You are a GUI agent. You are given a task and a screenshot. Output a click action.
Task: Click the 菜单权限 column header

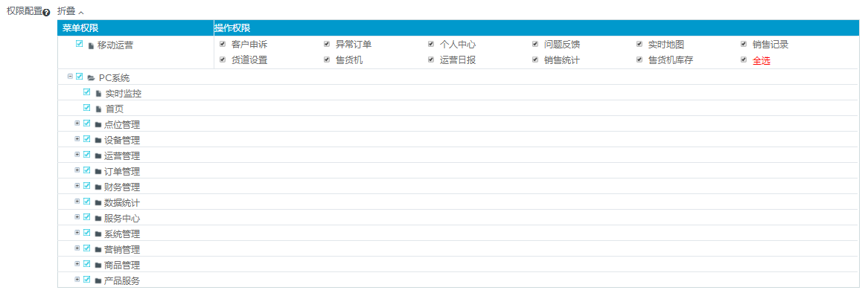coord(81,28)
